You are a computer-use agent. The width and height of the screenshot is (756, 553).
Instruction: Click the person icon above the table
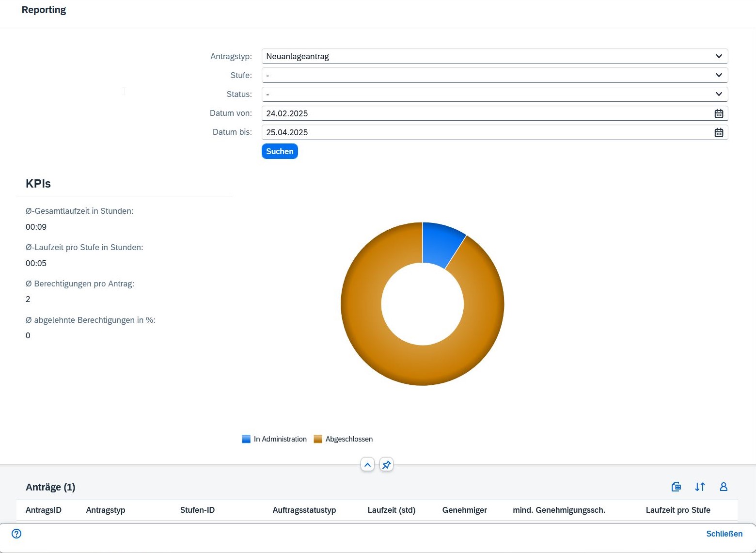click(x=724, y=487)
